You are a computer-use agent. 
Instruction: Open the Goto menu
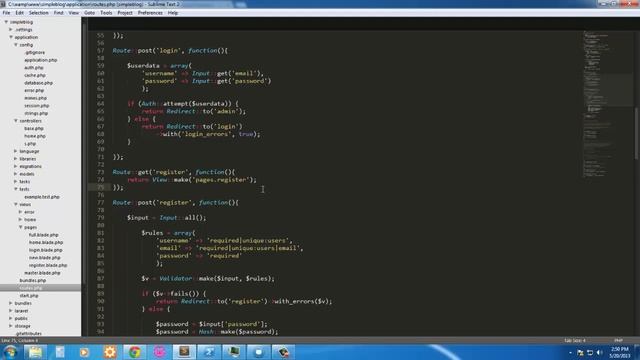[x=89, y=13]
